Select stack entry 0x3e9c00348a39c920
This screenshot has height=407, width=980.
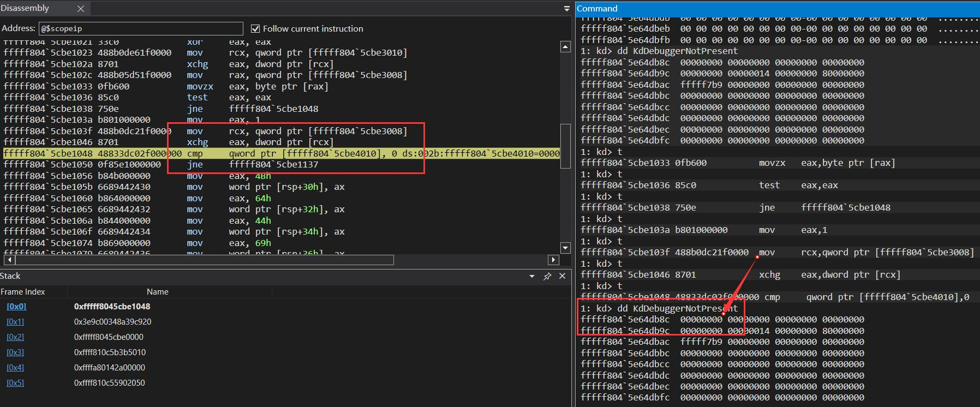coord(113,322)
